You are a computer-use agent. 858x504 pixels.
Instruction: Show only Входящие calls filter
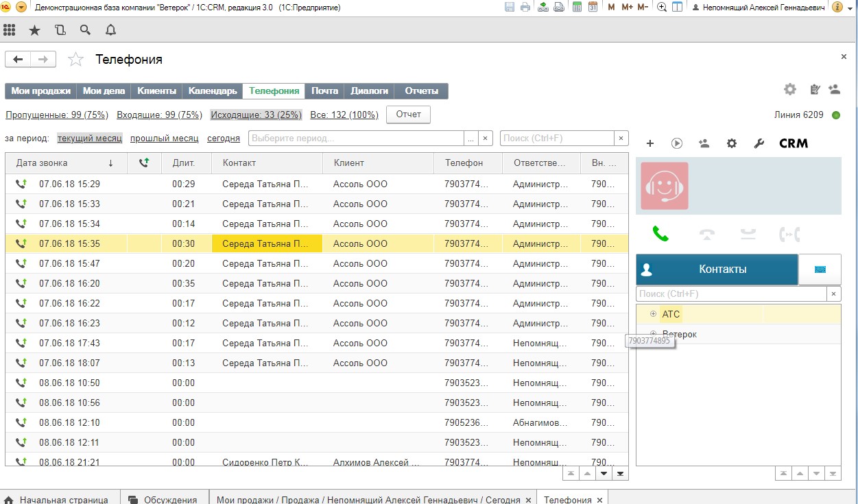[x=159, y=115]
